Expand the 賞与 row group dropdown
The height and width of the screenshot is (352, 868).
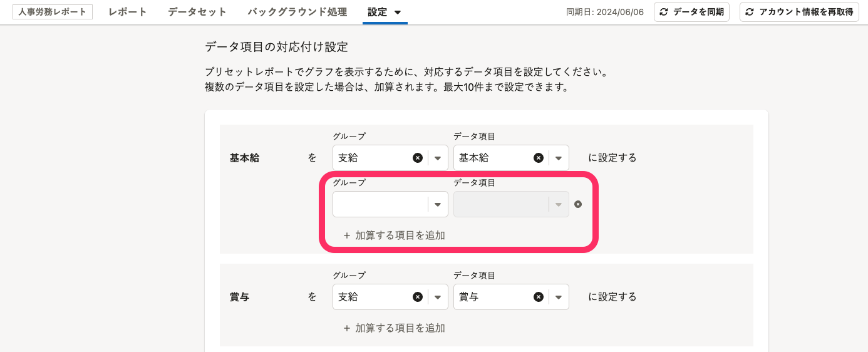[438, 297]
